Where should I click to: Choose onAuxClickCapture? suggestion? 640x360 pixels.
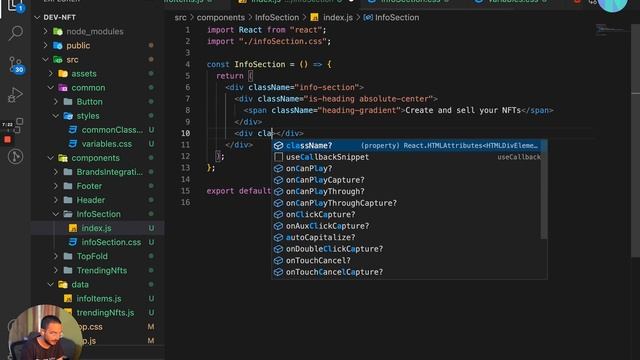coord(407,226)
